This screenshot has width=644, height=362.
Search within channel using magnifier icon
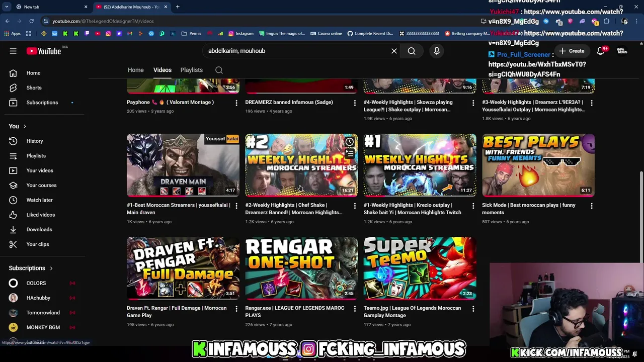(x=219, y=70)
